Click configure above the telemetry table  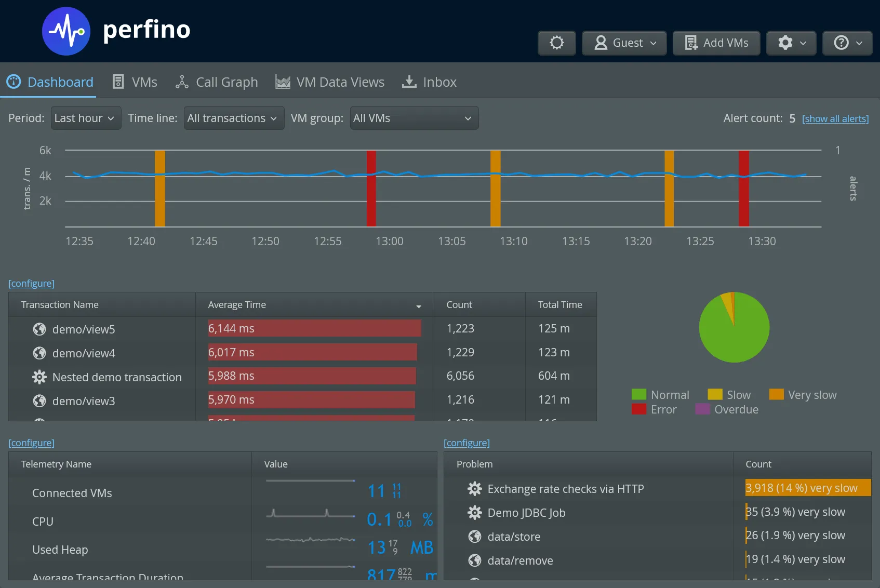pyautogui.click(x=31, y=443)
